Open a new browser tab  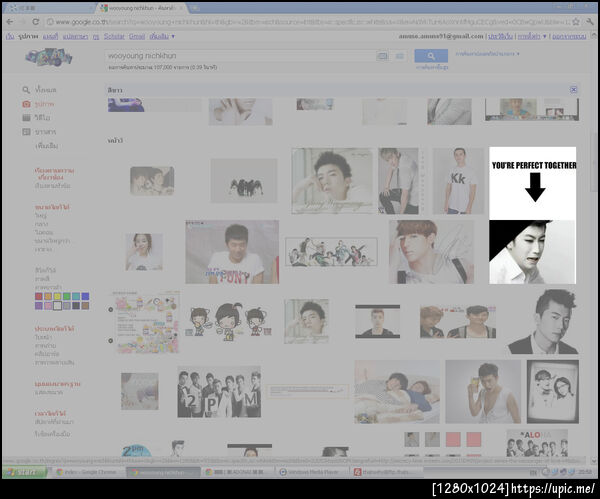coord(194,8)
